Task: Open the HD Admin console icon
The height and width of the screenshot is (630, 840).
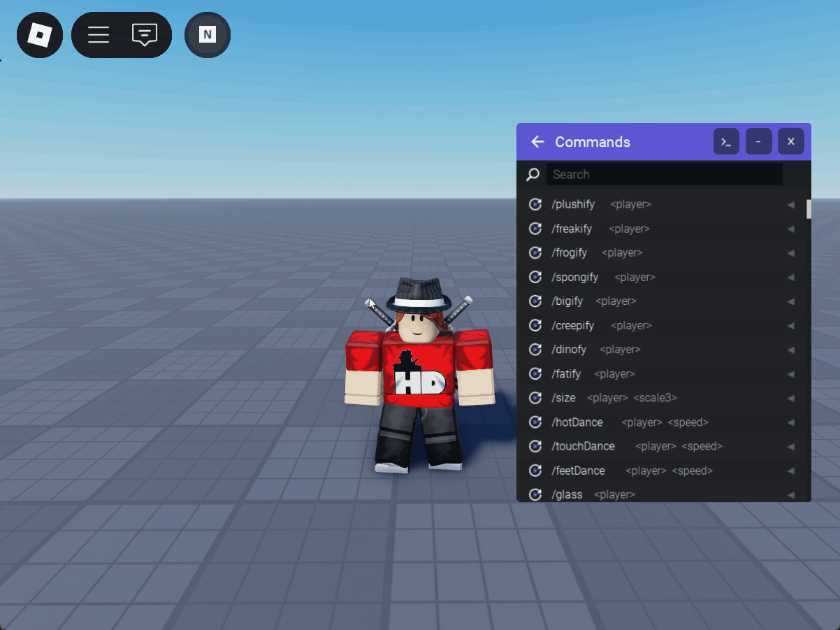Action: [x=725, y=141]
